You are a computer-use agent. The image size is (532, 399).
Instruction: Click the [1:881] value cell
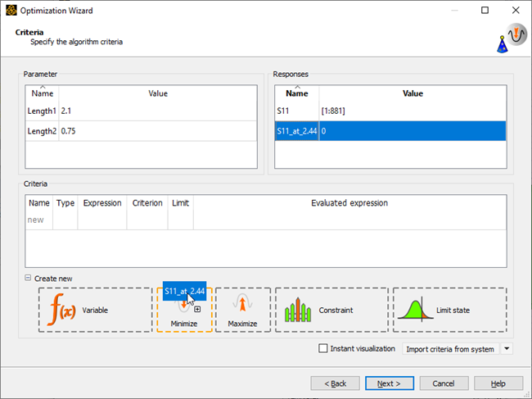(413, 111)
